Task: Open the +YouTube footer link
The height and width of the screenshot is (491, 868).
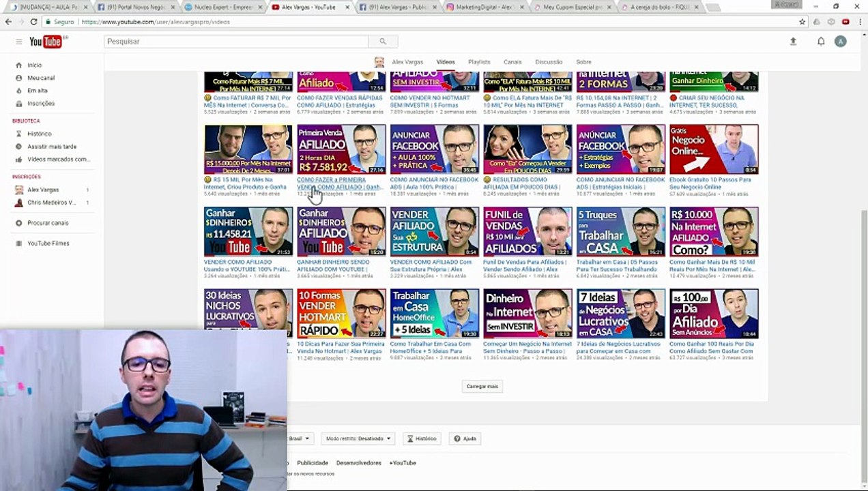Action: tap(403, 463)
